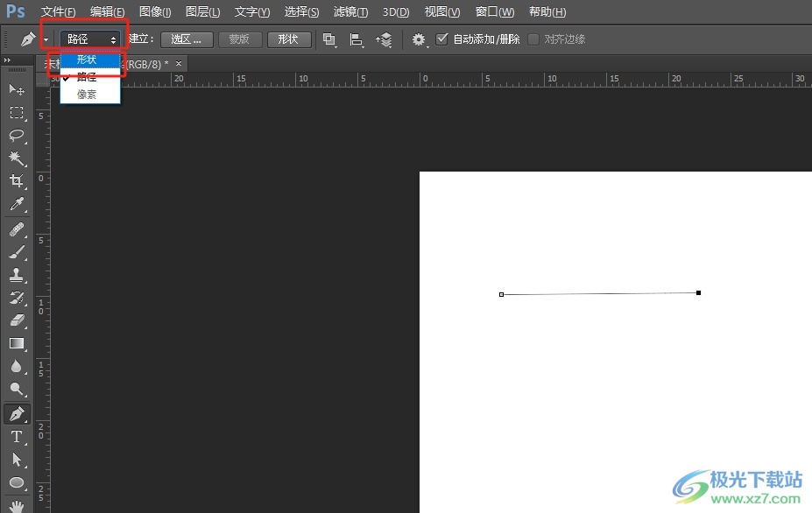Select the Horizontal Type tool
This screenshot has height=513, width=812.
tap(17, 437)
